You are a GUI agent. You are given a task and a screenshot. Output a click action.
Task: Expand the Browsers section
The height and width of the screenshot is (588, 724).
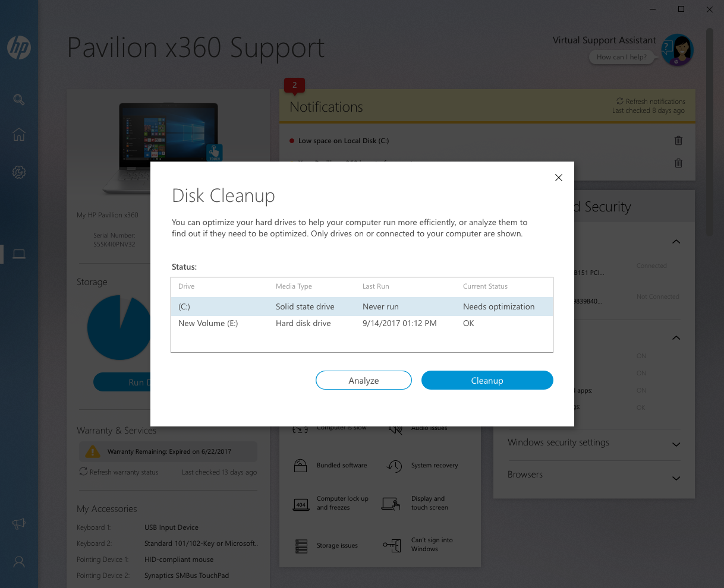click(x=676, y=478)
